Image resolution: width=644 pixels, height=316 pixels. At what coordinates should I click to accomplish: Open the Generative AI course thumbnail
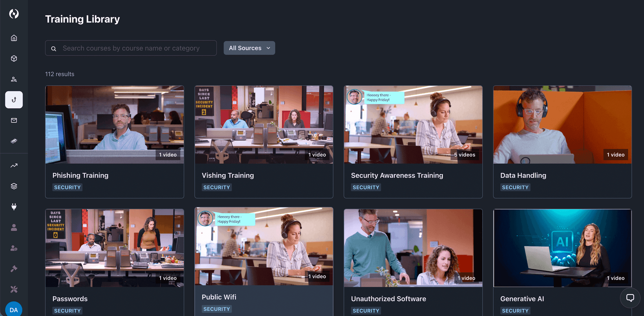(562, 248)
